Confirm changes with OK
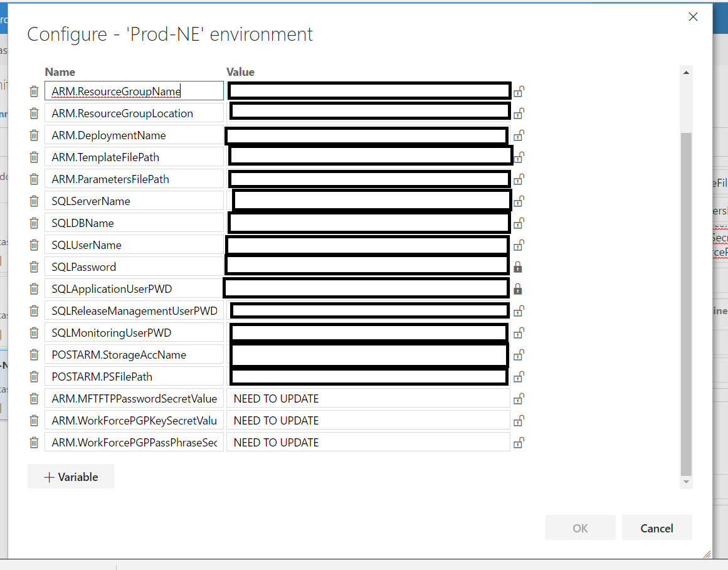This screenshot has width=728, height=570. [x=580, y=527]
